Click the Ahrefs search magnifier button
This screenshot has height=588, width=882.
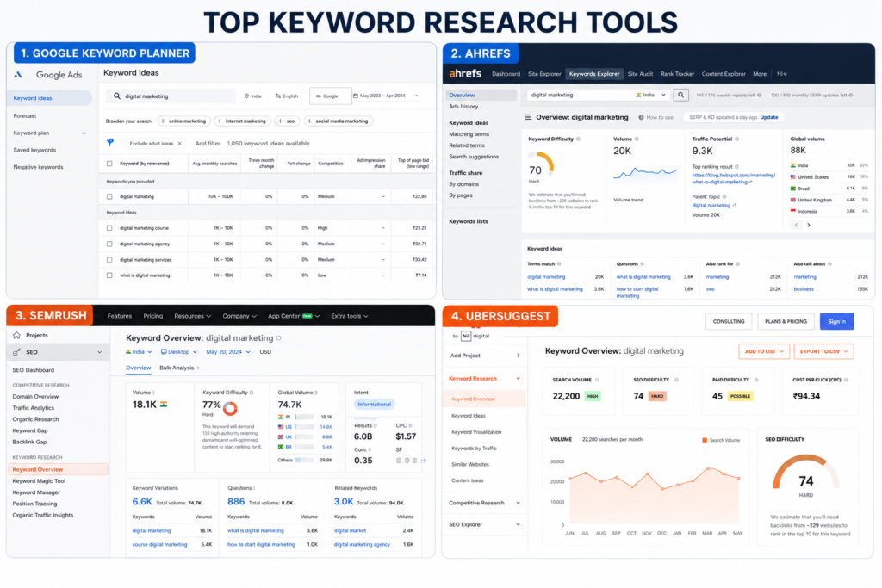tap(680, 95)
